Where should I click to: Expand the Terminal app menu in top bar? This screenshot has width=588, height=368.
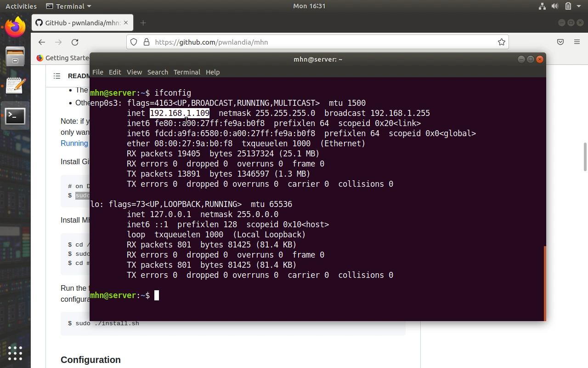tap(69, 6)
